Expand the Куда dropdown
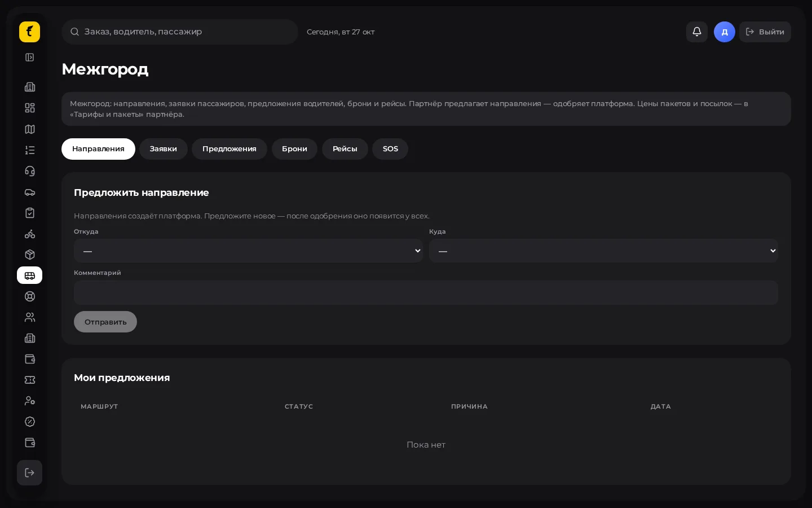 (604, 251)
